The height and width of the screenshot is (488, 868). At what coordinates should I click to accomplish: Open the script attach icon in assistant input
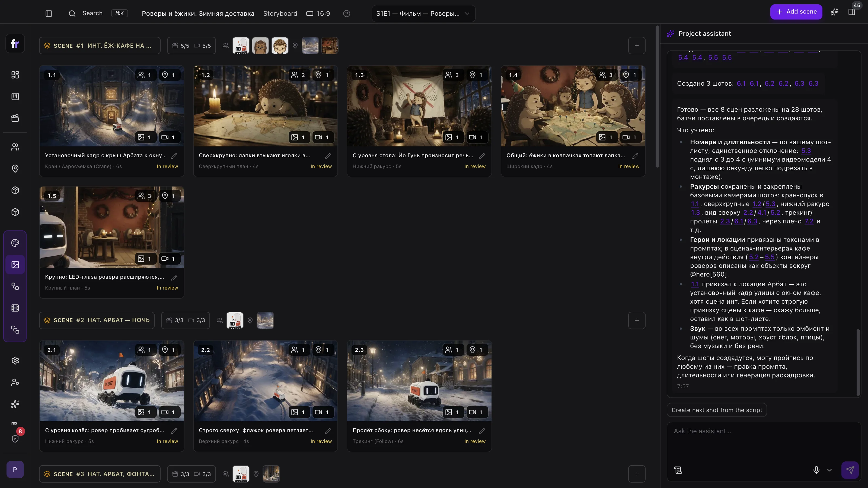[x=678, y=470]
